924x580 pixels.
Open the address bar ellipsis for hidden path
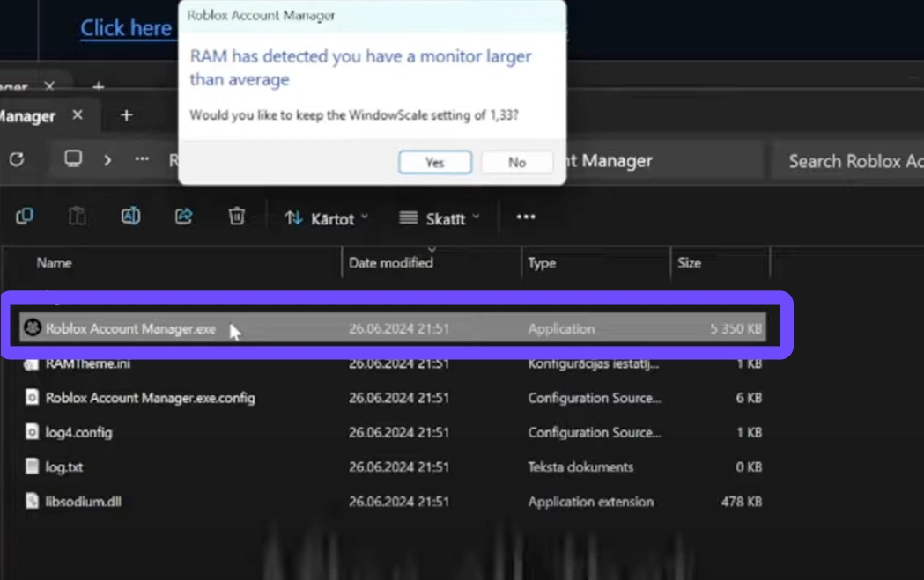(x=142, y=159)
